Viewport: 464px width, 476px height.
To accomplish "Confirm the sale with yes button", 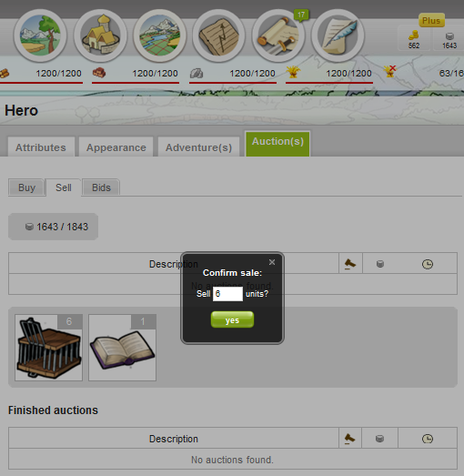I will pyautogui.click(x=232, y=319).
